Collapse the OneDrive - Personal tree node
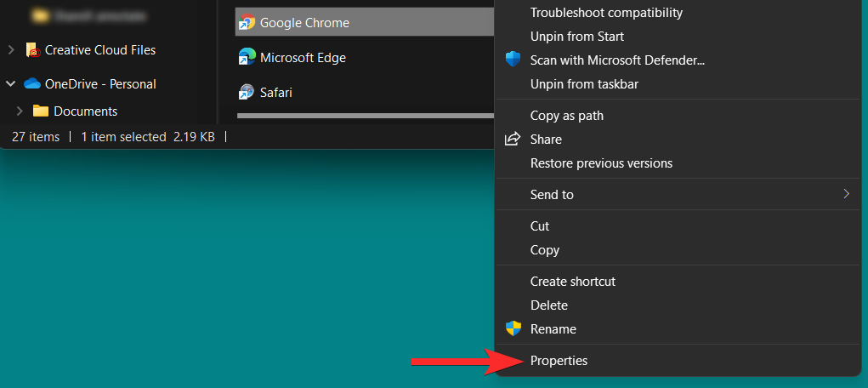Viewport: 868px width, 388px height. pos(11,84)
